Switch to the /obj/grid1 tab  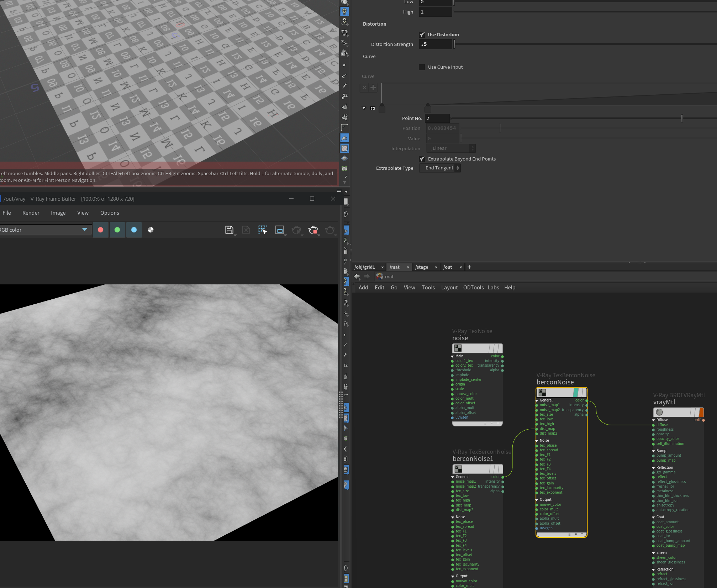pos(365,267)
